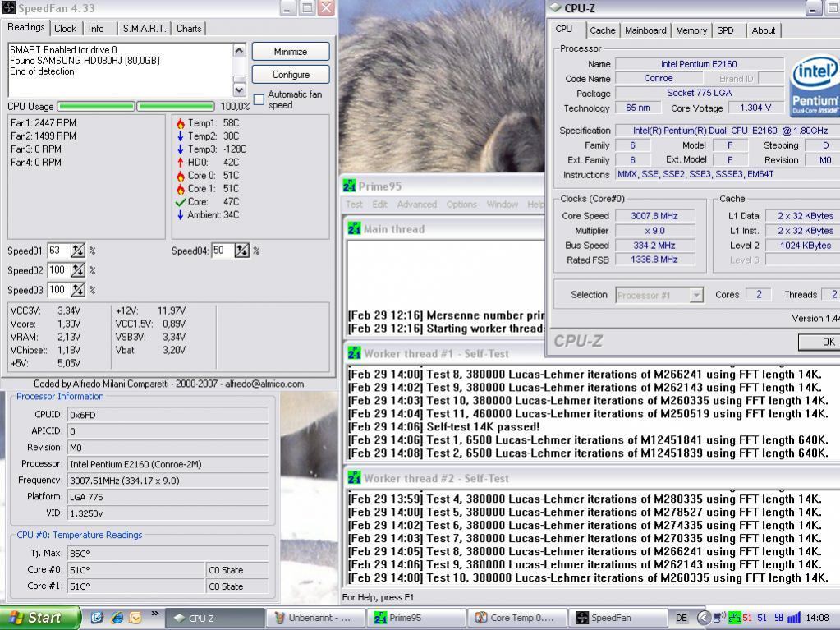This screenshot has width=840, height=630.
Task: Open the Prime95 Options menu
Action: [461, 204]
